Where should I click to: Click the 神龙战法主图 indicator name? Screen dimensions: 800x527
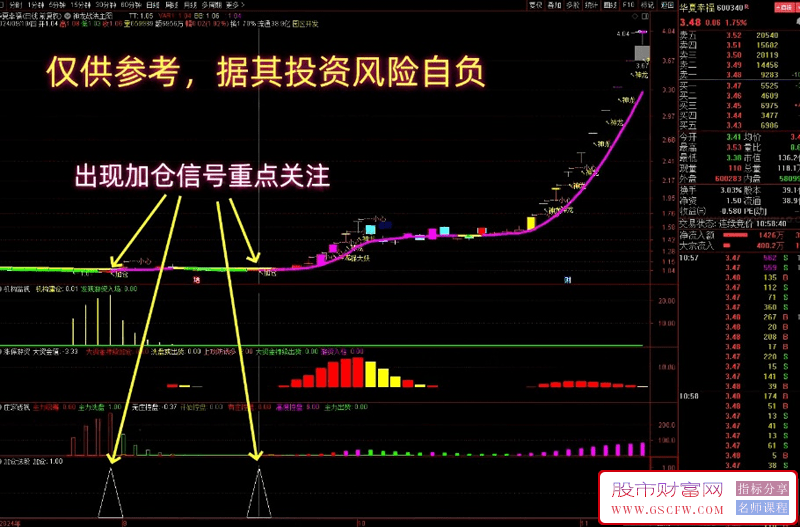[92, 16]
